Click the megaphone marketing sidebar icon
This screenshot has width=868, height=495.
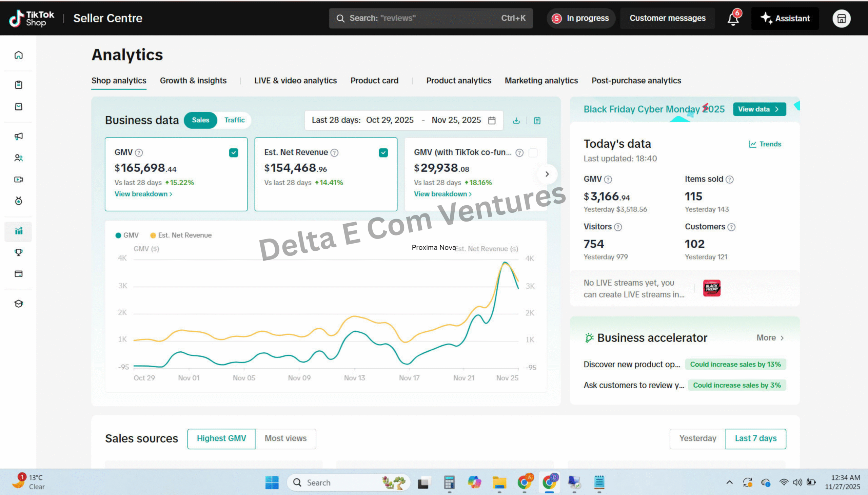(19, 136)
